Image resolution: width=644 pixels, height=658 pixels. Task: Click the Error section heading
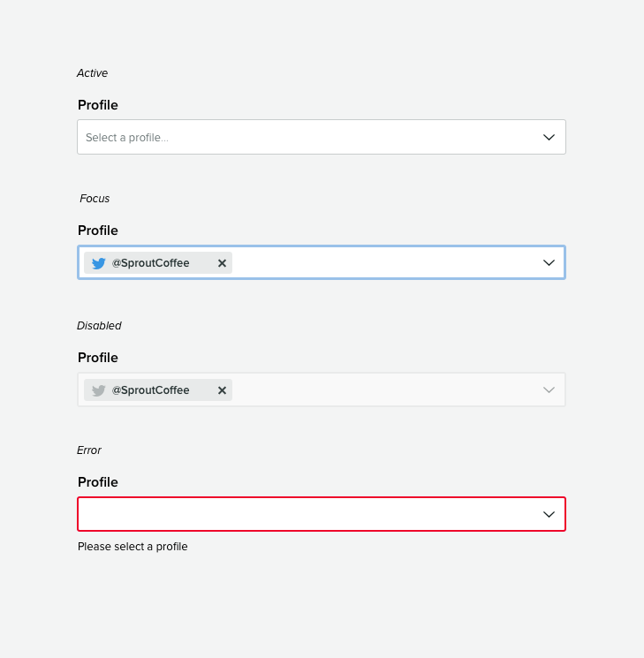pyautogui.click(x=89, y=450)
